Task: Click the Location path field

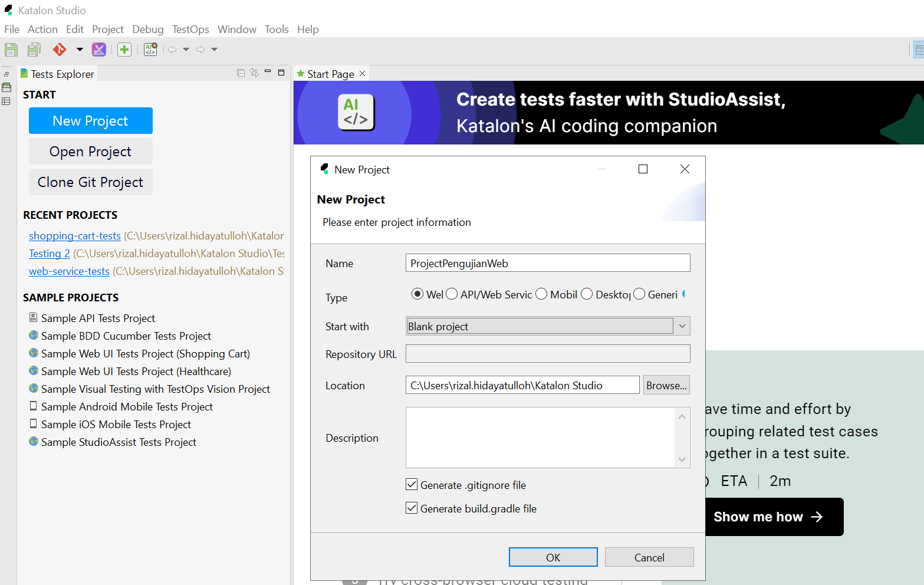Action: pos(522,385)
